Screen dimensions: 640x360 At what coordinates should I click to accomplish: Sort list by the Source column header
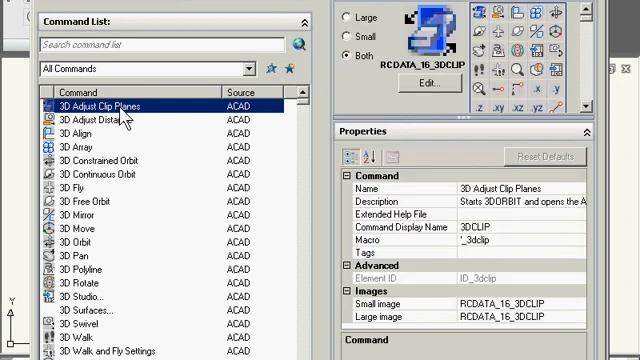(x=252, y=92)
